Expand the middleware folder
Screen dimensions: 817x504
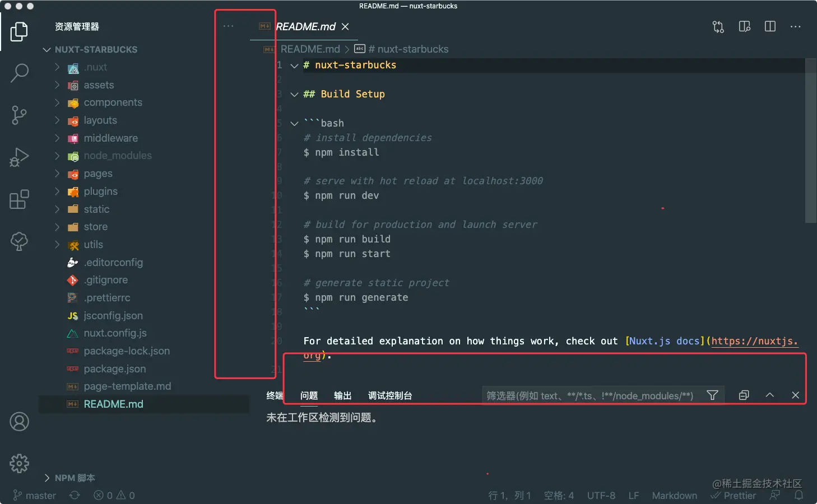(57, 138)
